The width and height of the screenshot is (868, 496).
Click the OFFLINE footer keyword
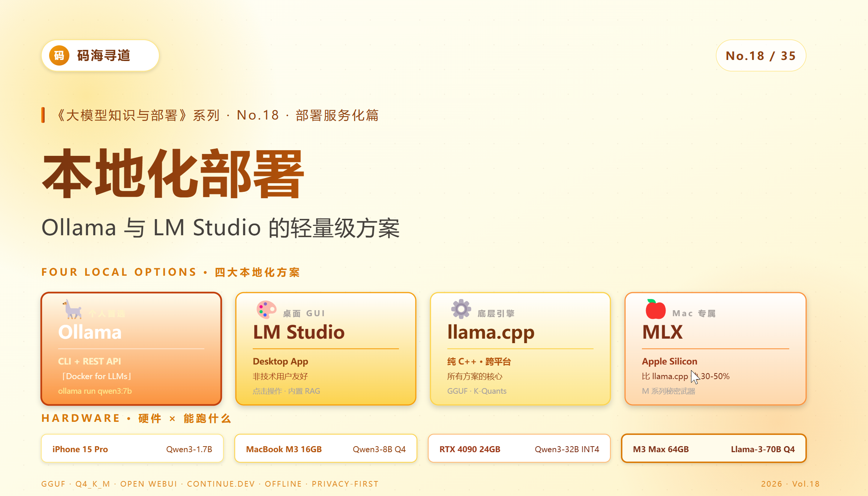coord(283,484)
